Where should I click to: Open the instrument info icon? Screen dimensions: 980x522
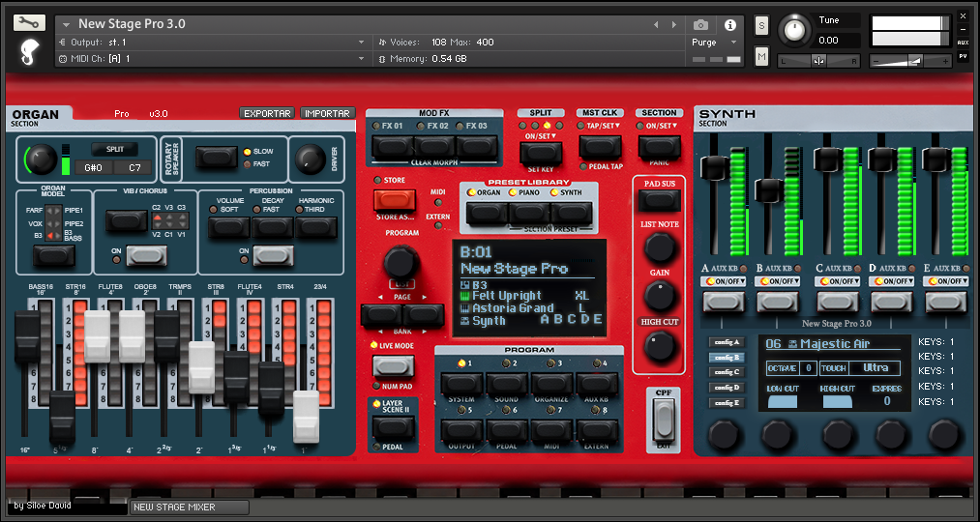click(x=729, y=25)
